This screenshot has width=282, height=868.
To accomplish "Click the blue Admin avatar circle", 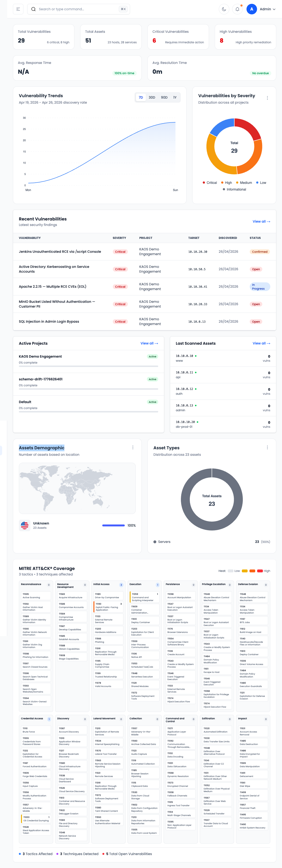I will tap(251, 9).
